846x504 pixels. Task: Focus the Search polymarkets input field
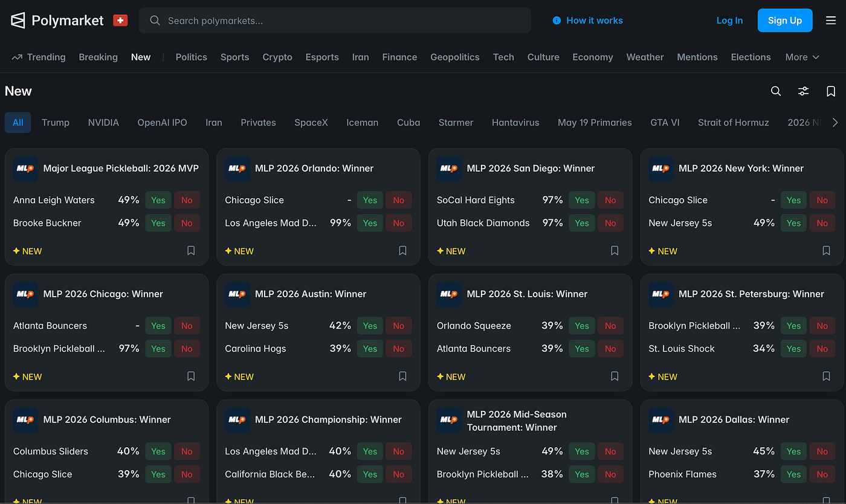pyautogui.click(x=335, y=21)
